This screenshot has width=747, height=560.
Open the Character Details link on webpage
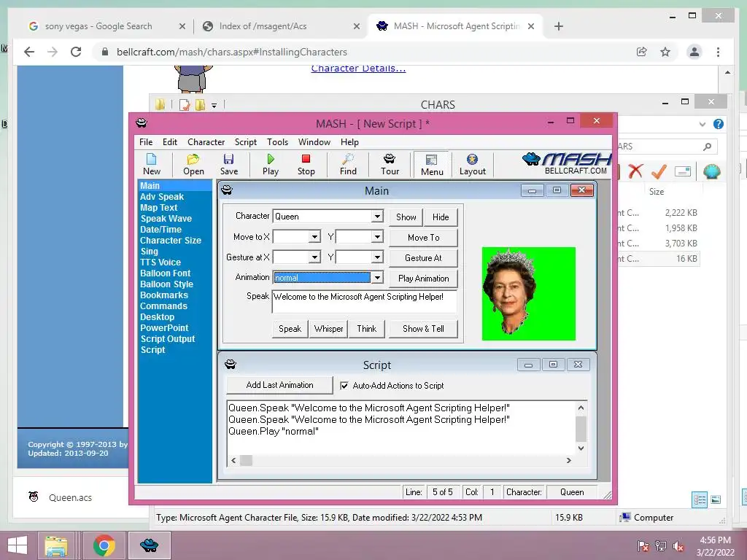(x=358, y=69)
